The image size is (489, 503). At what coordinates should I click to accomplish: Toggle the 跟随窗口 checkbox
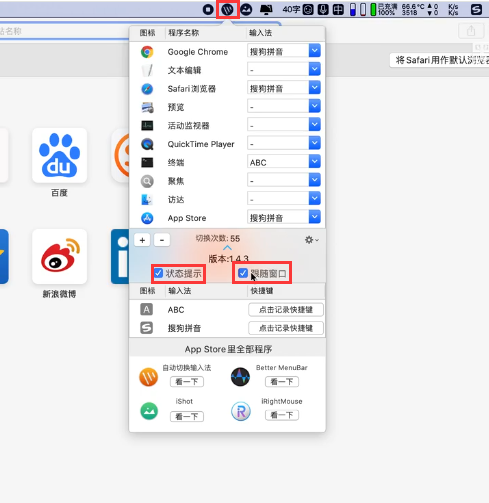coord(243,273)
